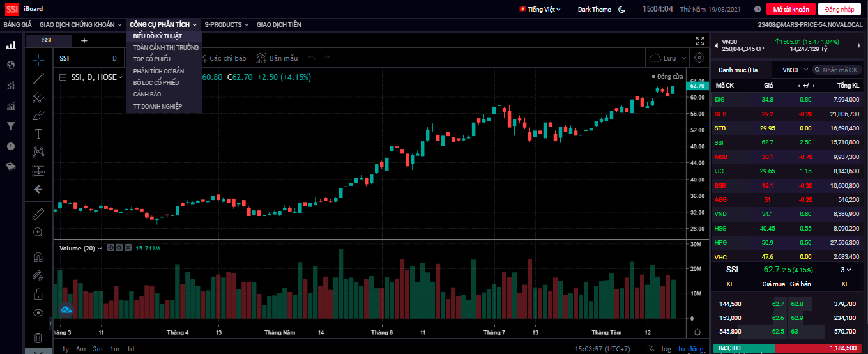
Task: Toggle hide all drawings eye icon
Action: 38,312
